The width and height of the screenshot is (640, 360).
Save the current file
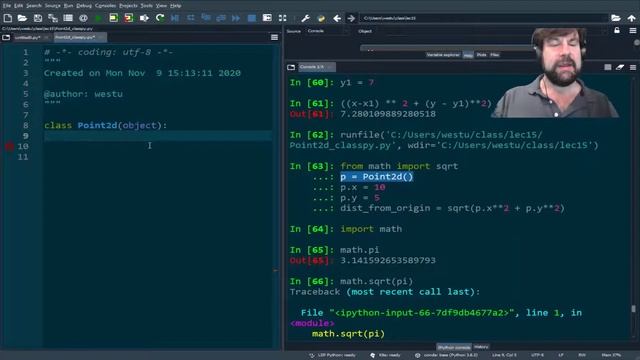coord(38,18)
